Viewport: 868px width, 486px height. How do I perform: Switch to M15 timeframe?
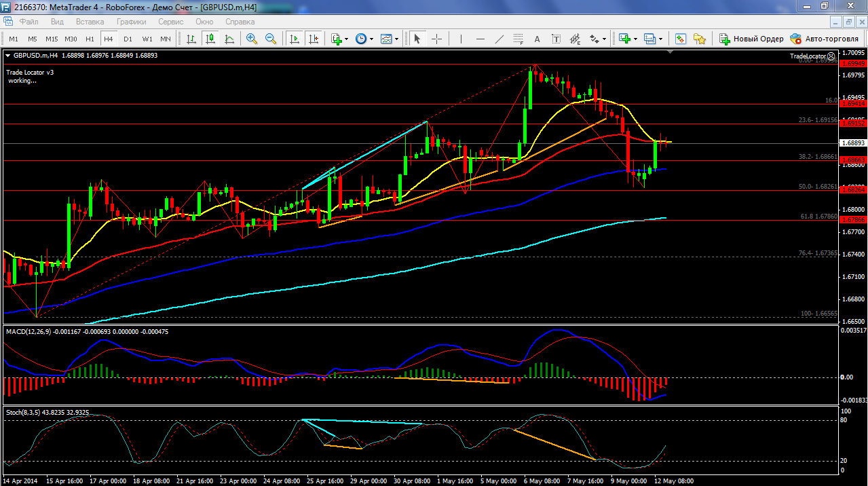(52, 39)
